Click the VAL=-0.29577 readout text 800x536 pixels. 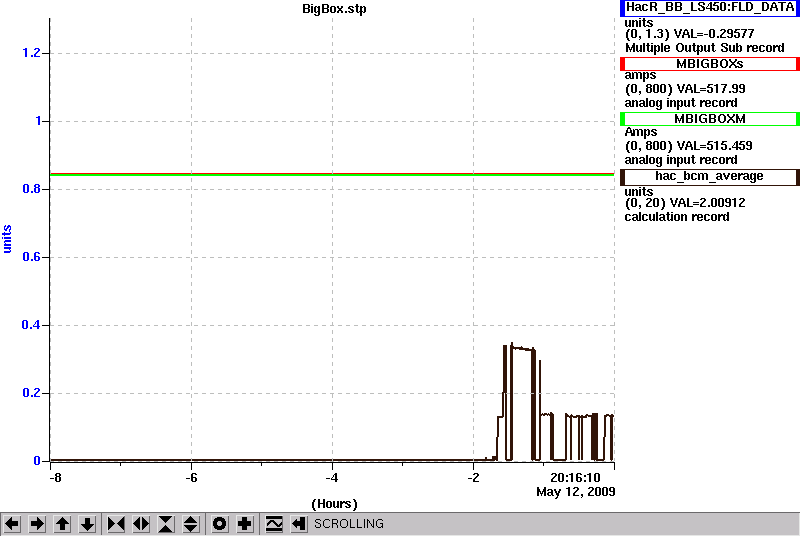(x=714, y=34)
